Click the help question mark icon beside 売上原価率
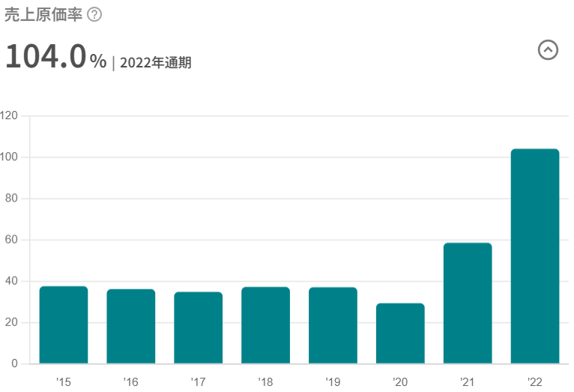Viewport: 574px width, 392px height. (x=94, y=15)
